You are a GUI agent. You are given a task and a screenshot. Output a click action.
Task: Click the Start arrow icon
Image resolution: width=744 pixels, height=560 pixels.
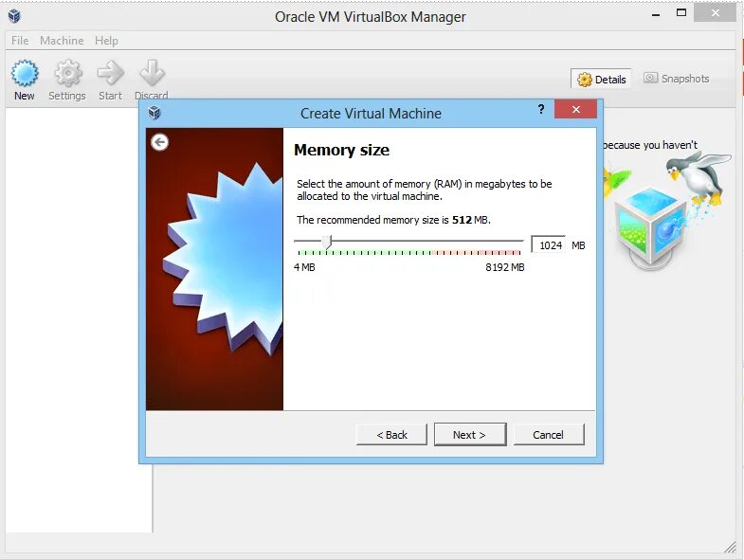[x=111, y=73]
